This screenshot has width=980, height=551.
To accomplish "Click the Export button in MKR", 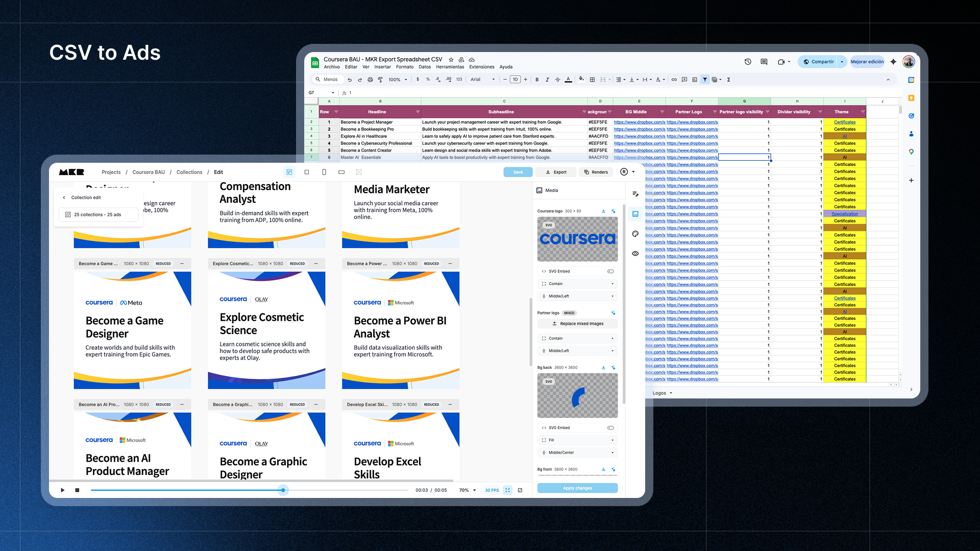I will coord(556,172).
